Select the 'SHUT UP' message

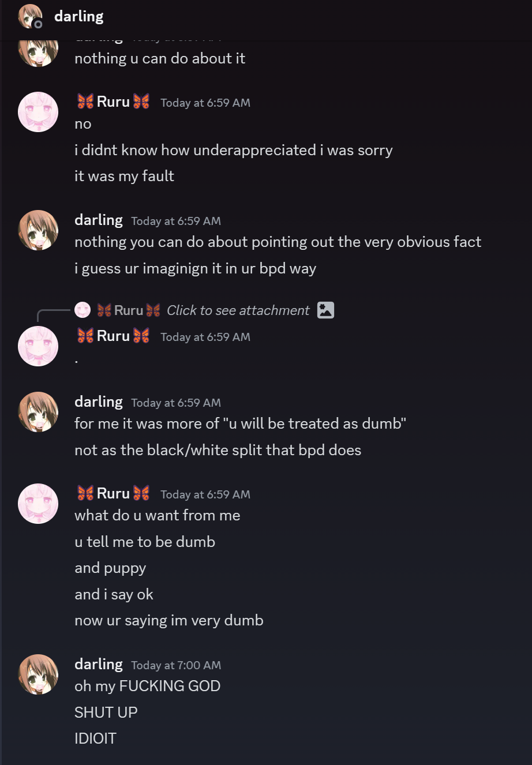(106, 712)
